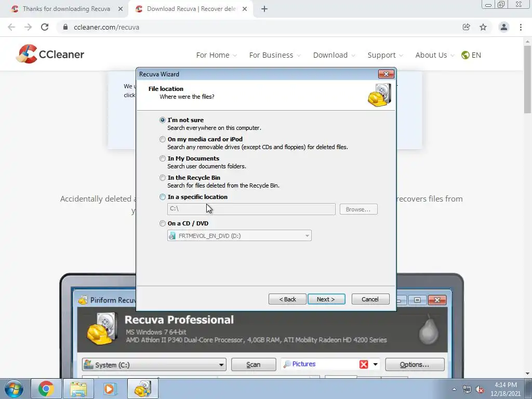Share this page from address bar
Image resolution: width=532 pixels, height=399 pixels.
click(x=466, y=27)
